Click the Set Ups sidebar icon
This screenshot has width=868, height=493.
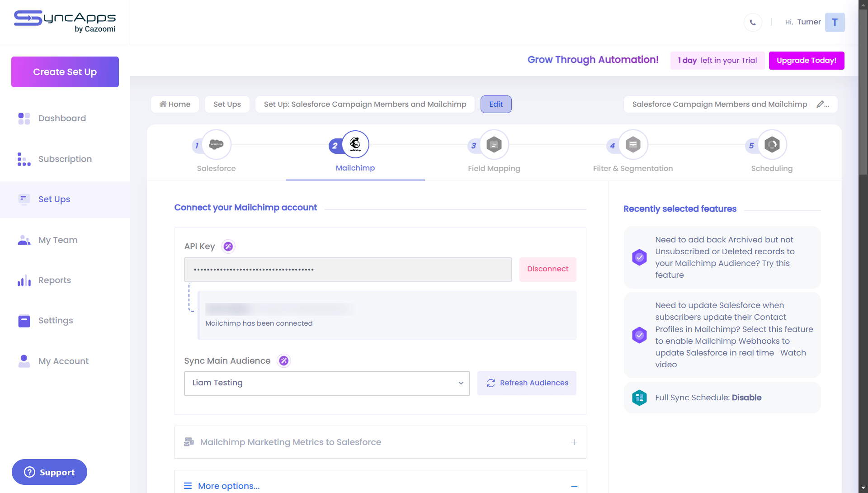(x=24, y=199)
